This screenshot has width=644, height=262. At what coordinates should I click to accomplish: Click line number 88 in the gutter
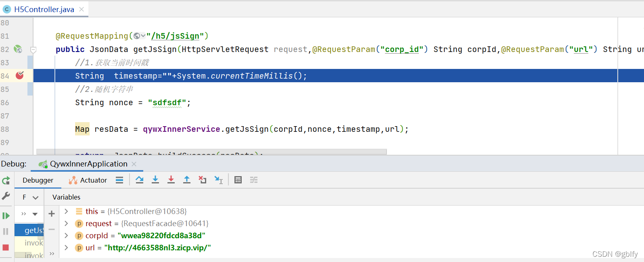[5, 129]
